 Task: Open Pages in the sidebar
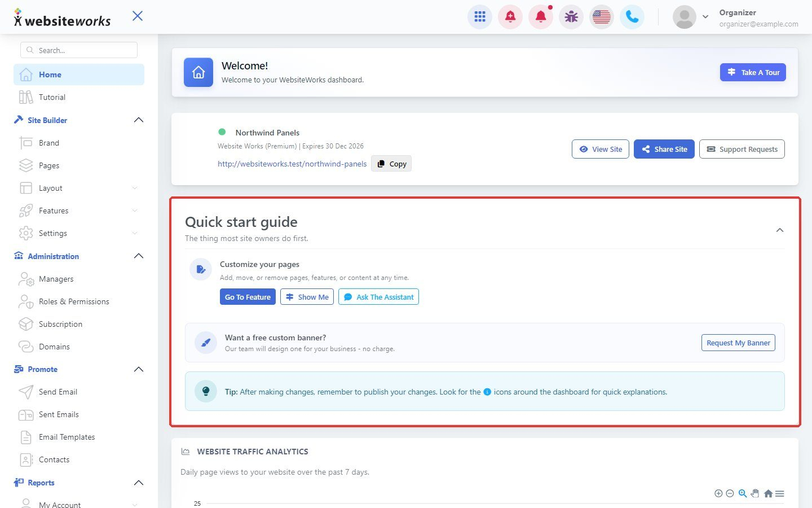[79, 165]
